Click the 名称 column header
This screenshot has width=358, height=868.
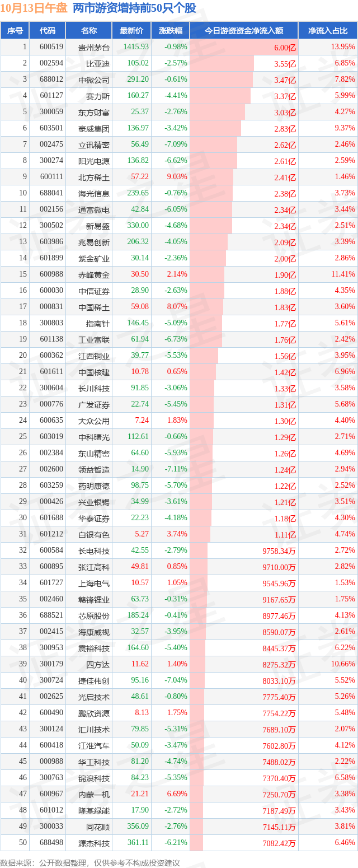tap(89, 31)
